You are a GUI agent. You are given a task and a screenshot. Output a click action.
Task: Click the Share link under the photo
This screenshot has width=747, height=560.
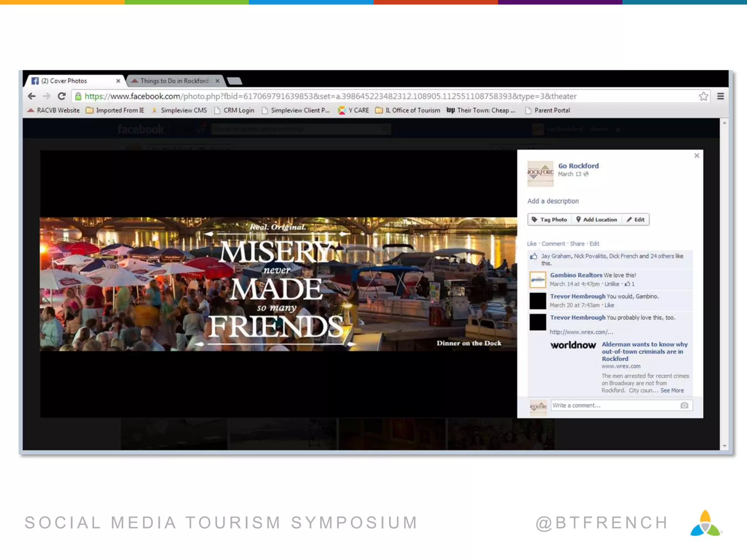[577, 244]
